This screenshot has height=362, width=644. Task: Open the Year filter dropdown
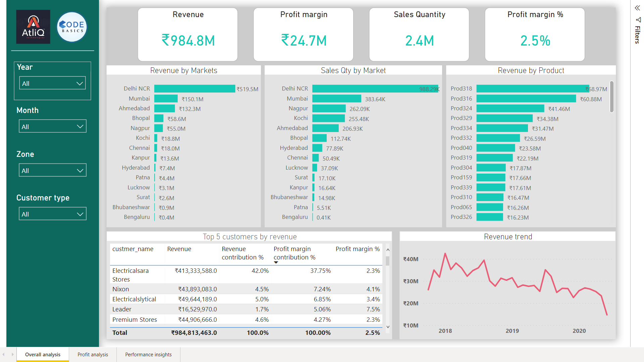[79, 83]
